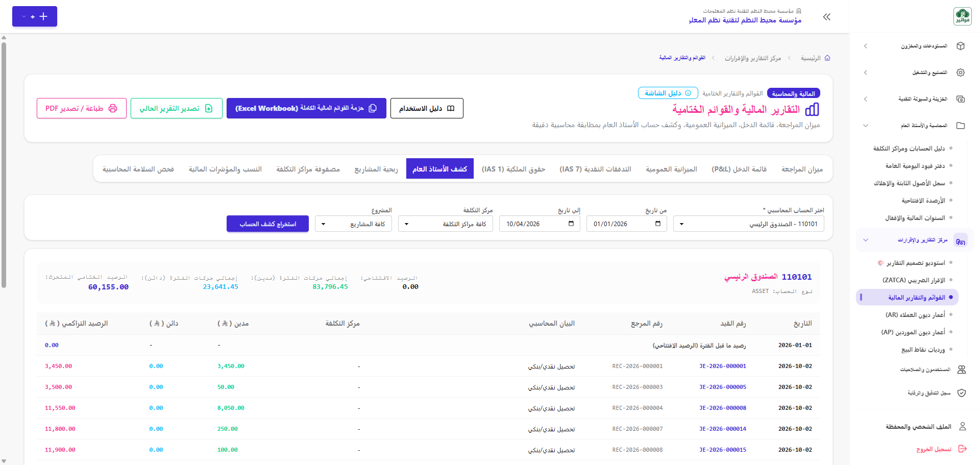Click the home icon in breadcrumb
This screenshot has height=465, width=980.
click(827, 58)
